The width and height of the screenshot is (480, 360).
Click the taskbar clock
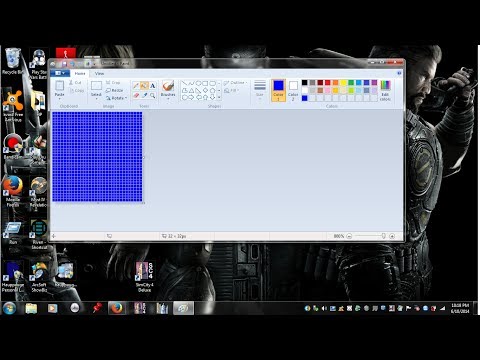tap(460, 308)
